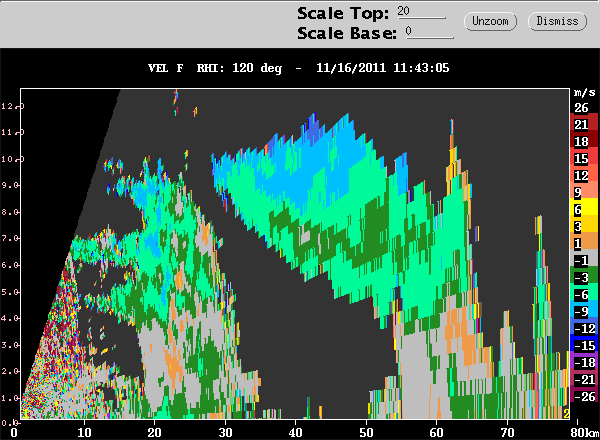Click the 80km range axis label

pyautogui.click(x=585, y=432)
